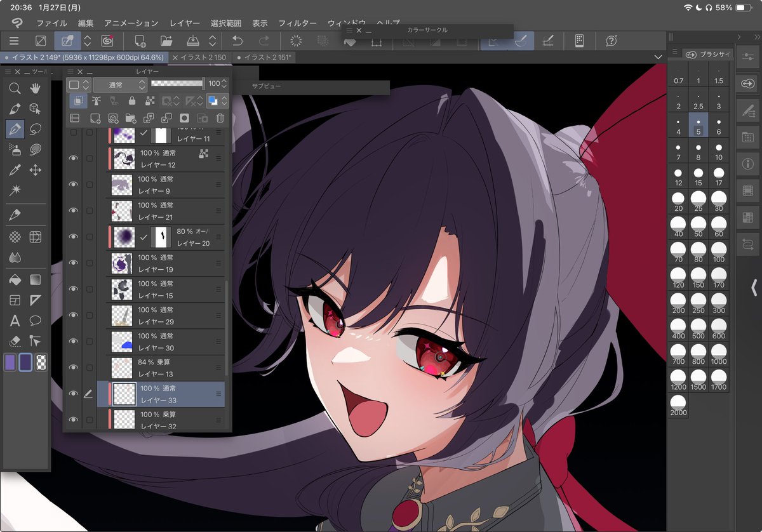The width and height of the screenshot is (762, 532).
Task: Select the Fill bucket tool
Action: point(15,279)
